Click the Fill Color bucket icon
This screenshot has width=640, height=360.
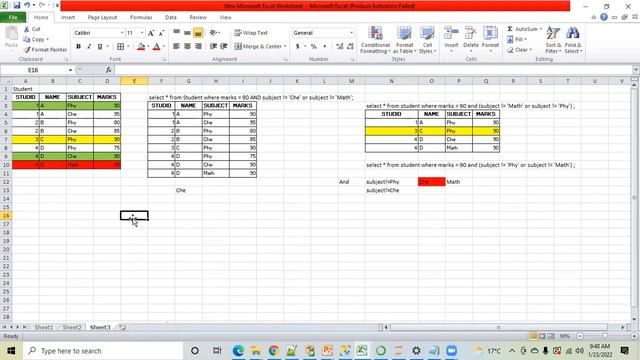[x=141, y=47]
